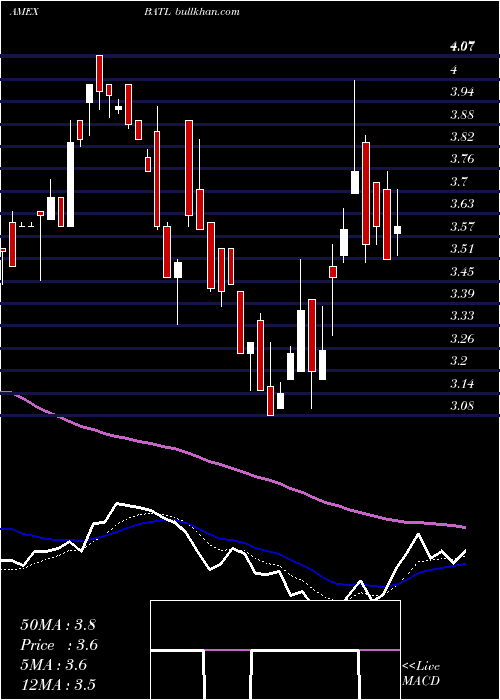
Task: Click the blue moving average line
Action: tap(232, 542)
